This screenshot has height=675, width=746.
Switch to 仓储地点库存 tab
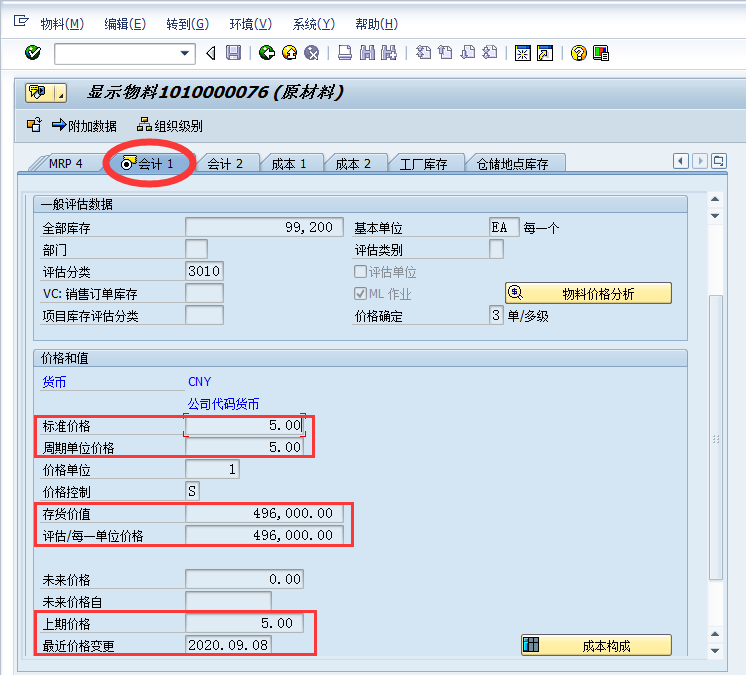pos(512,164)
